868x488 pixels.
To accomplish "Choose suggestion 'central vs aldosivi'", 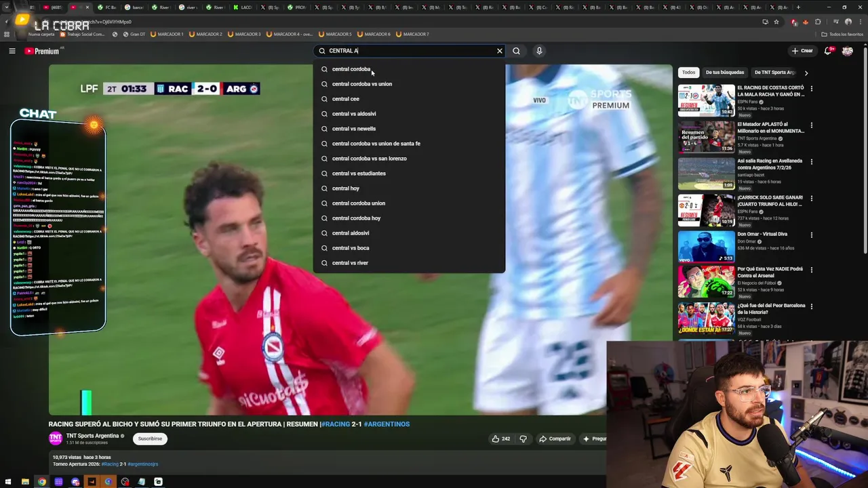I will (409, 114).
